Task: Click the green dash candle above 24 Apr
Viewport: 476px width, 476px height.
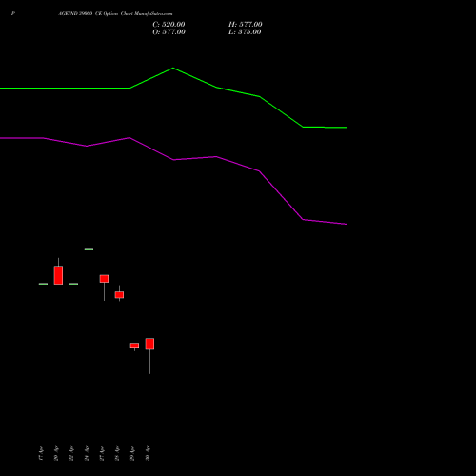Action: coord(89,249)
